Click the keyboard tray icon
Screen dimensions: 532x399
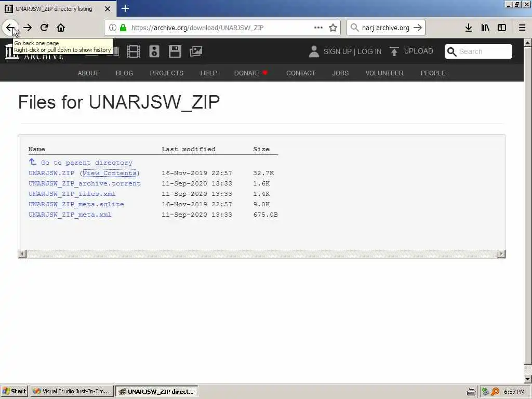tap(471, 392)
